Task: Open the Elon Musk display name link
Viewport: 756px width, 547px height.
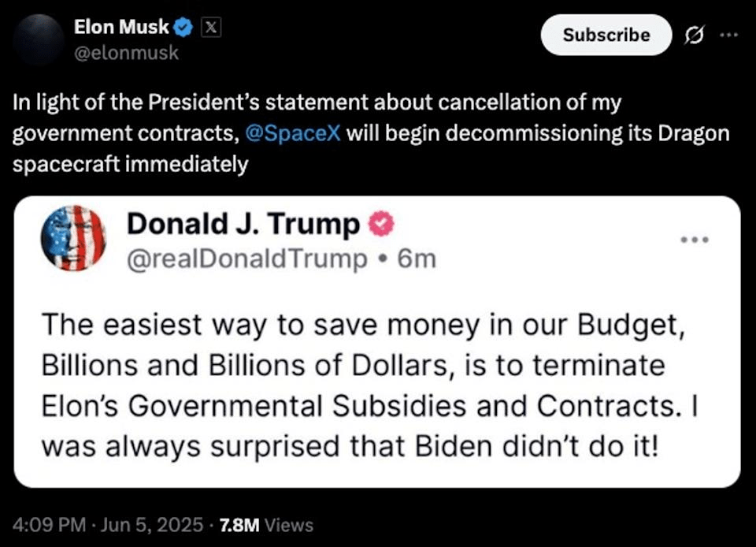Action: point(121,27)
